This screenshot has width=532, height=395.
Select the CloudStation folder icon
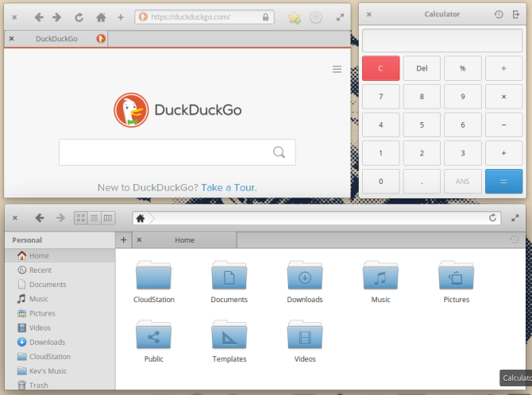coord(154,275)
